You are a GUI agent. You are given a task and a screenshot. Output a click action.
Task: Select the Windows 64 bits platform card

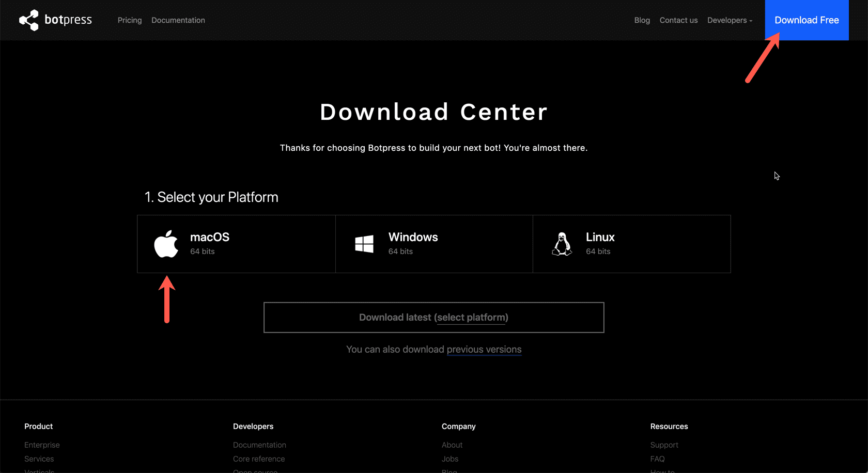pyautogui.click(x=434, y=244)
